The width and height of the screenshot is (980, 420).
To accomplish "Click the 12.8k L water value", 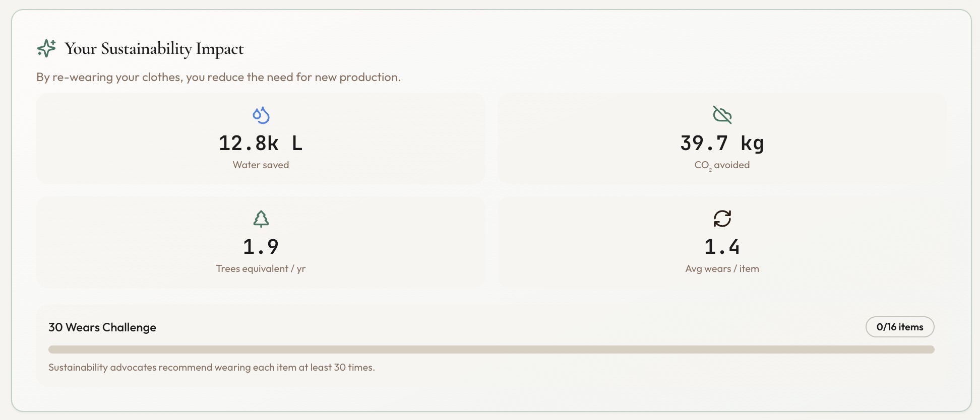I will (260, 143).
